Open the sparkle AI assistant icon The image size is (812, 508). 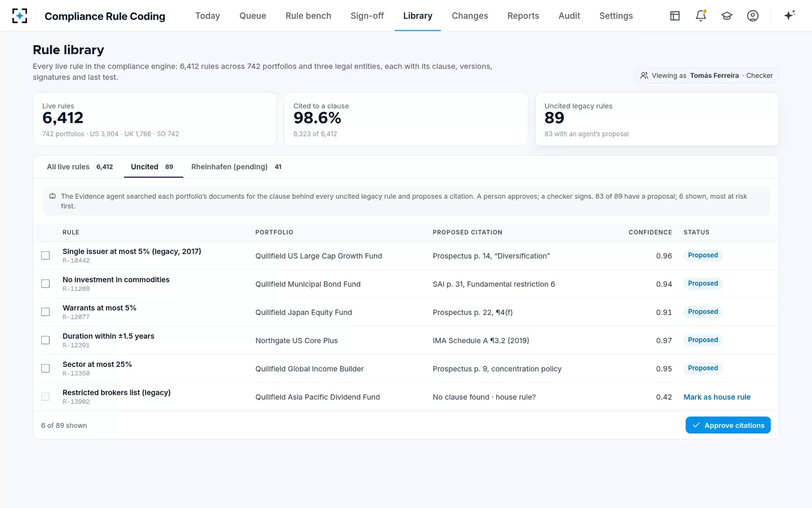coord(789,15)
